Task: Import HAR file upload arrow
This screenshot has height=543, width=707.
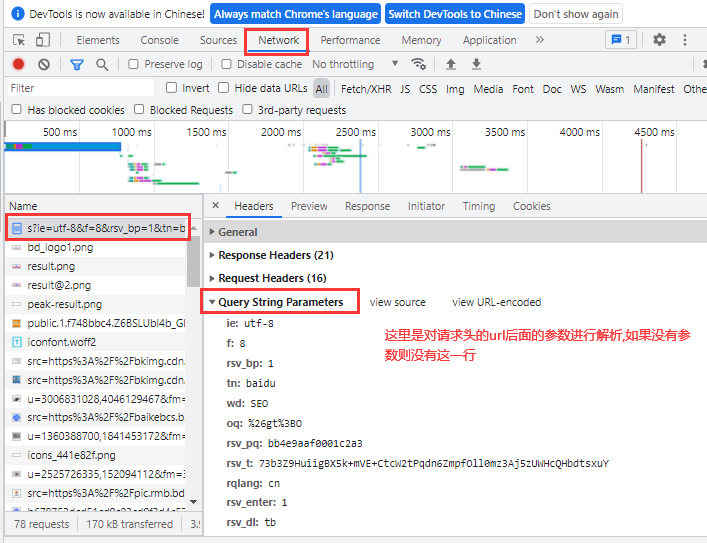Action: 451,64
